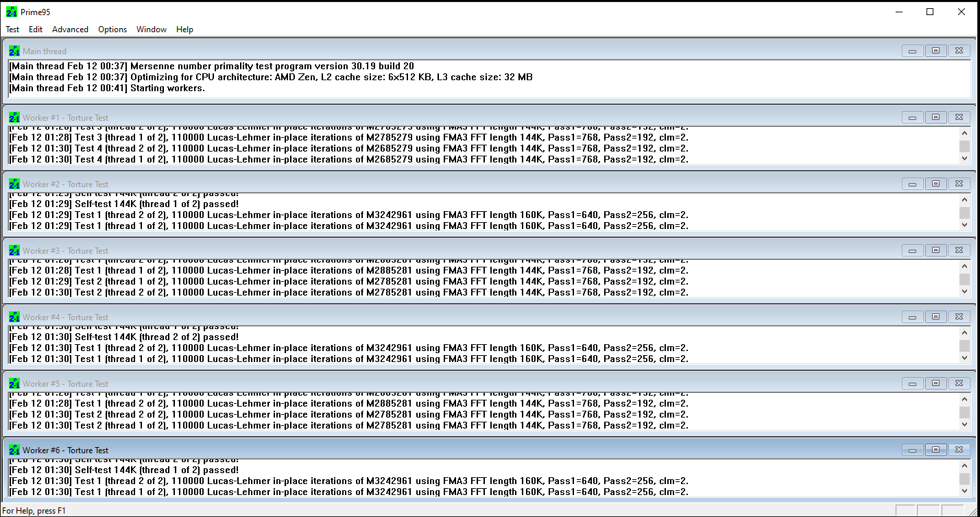The height and width of the screenshot is (517, 980).
Task: Click Worker #3's 'Test 2 (thread 1 of 2)' line
Action: pyautogui.click(x=349, y=281)
